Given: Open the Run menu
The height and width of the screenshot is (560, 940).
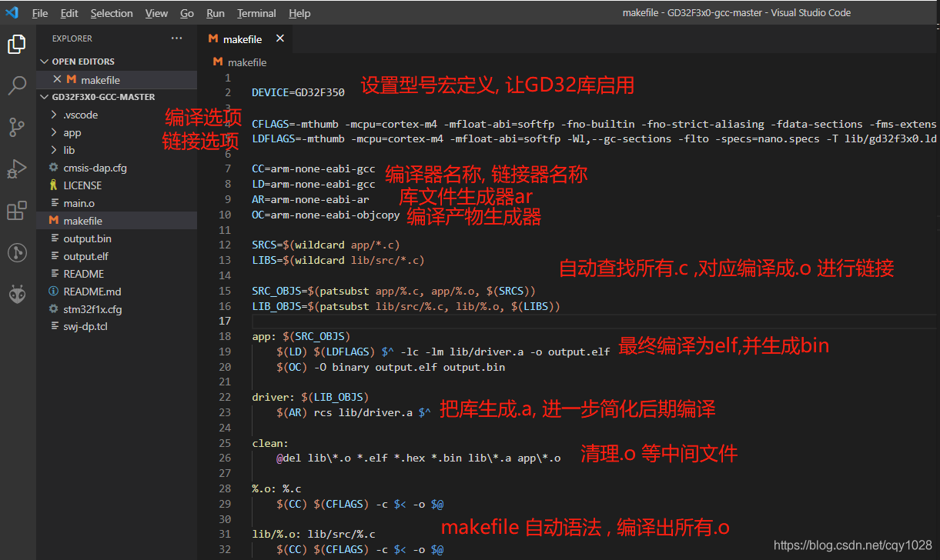Looking at the screenshot, I should point(216,13).
